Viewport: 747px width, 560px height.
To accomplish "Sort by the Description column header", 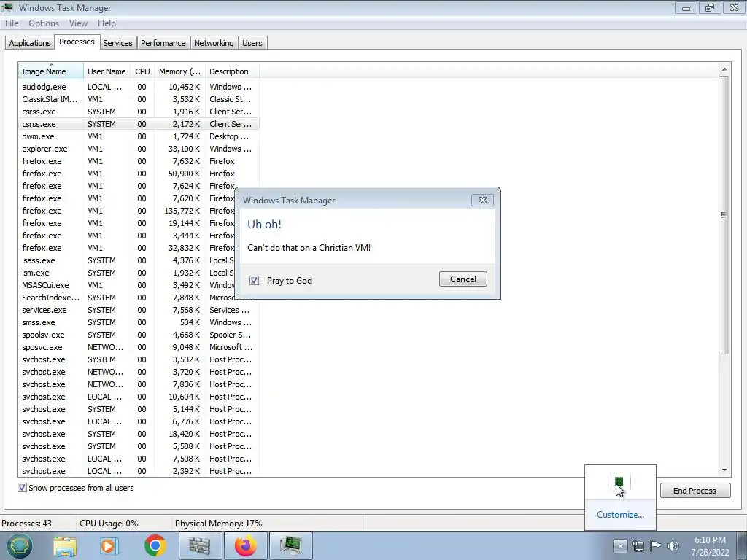I will [x=232, y=71].
